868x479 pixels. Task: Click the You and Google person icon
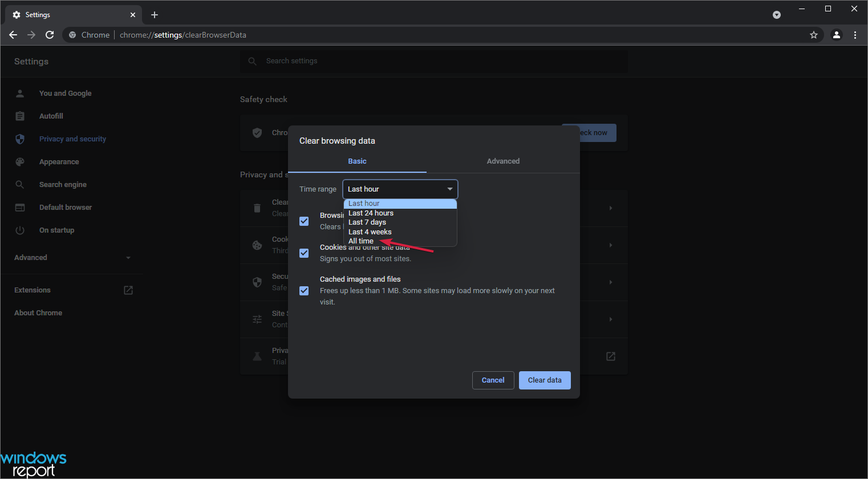(x=20, y=93)
